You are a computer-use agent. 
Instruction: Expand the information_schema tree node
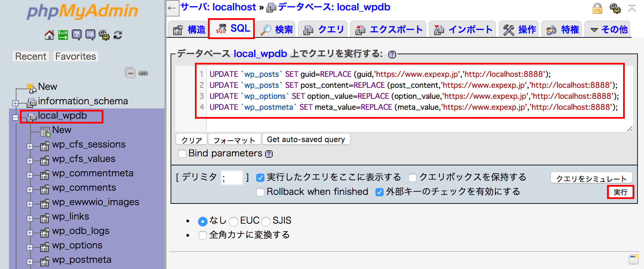(x=15, y=103)
